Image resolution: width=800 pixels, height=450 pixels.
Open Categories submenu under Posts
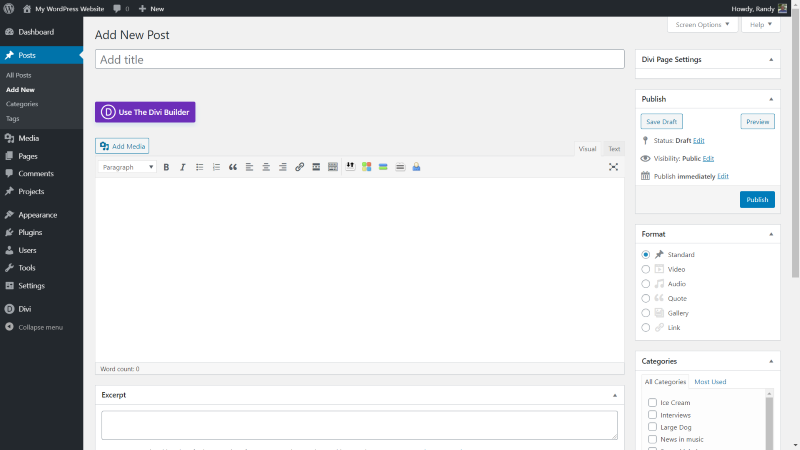[22, 104]
